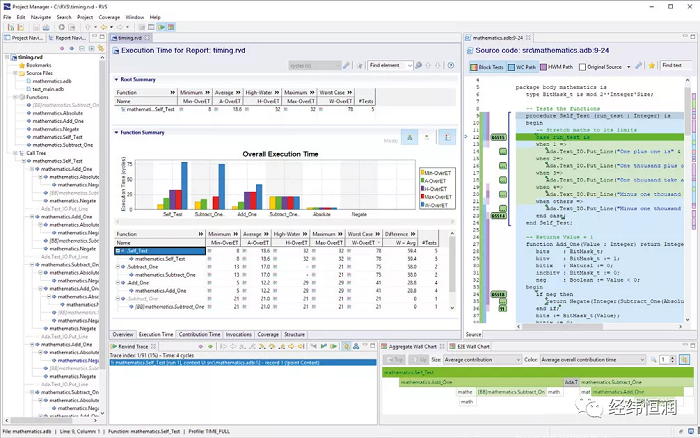Image resolution: width=700 pixels, height=438 pixels.
Task: Click the Find text input field
Action: click(676, 66)
